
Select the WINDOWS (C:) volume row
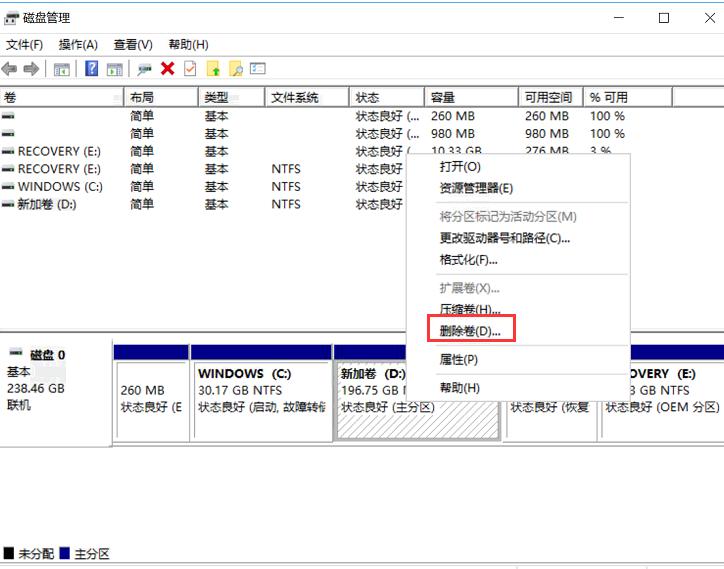tap(203, 187)
